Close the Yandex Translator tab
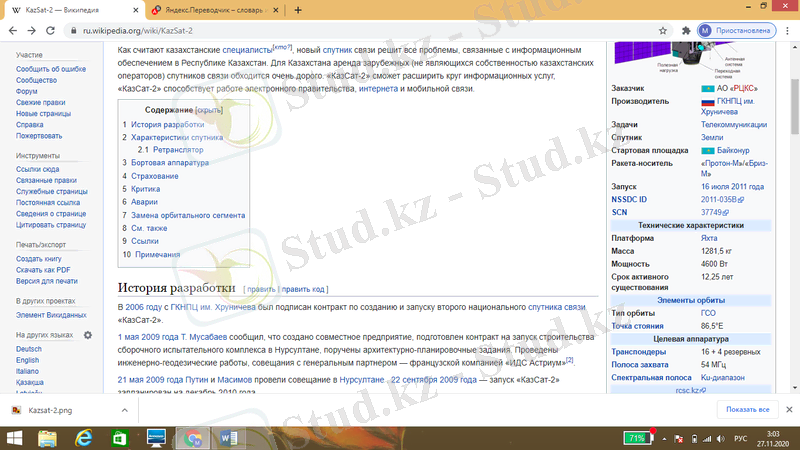Viewport: 800px width, 450px height. tap(276, 10)
